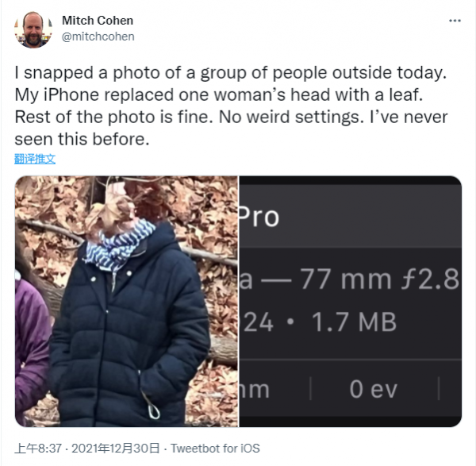Open the three-dot more options menu
Image resolution: width=476 pixels, height=466 pixels.
point(455,21)
